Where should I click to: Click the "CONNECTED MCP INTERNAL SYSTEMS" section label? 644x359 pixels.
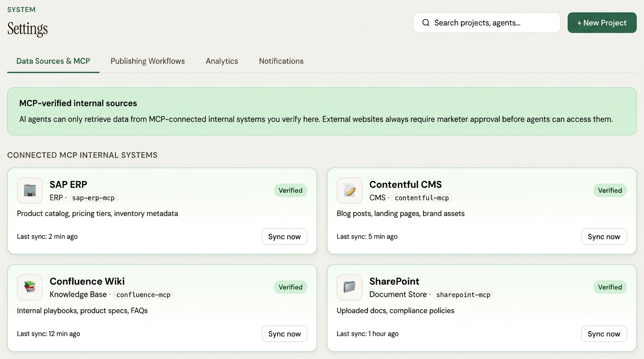pyautogui.click(x=82, y=155)
